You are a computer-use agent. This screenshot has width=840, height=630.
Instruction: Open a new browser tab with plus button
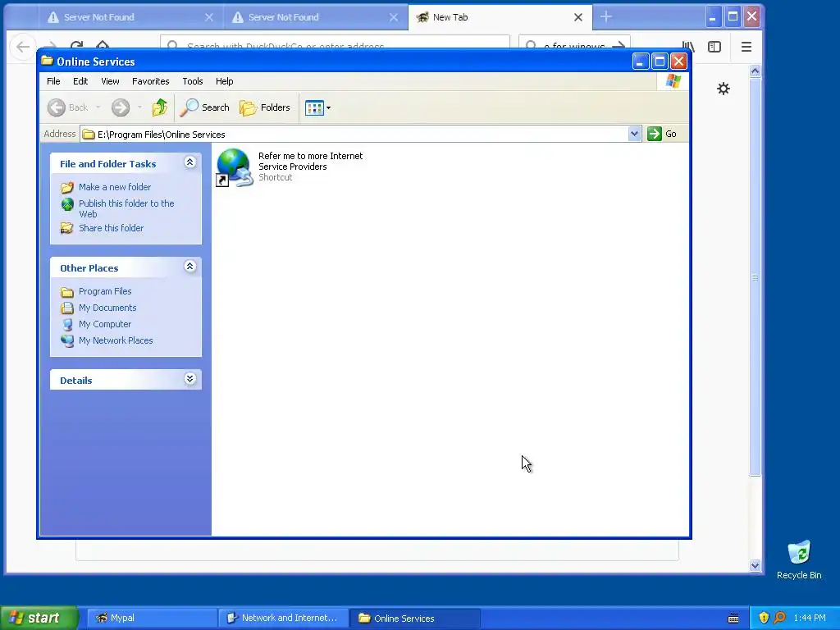[606, 17]
